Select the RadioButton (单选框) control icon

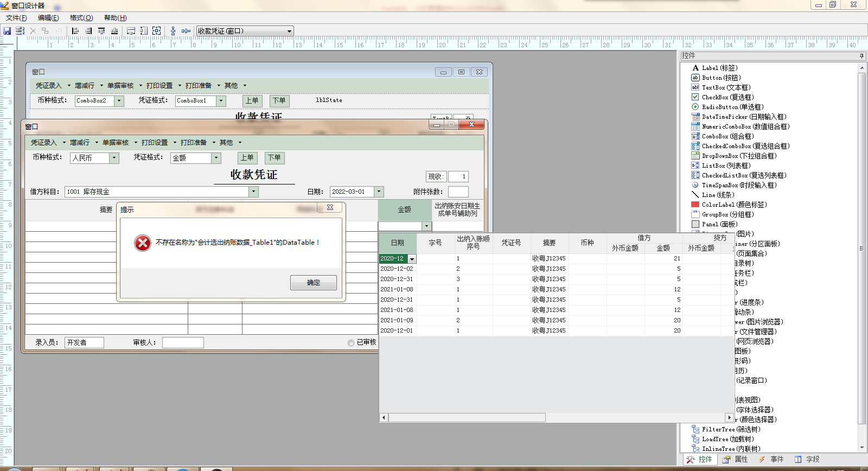coord(695,107)
